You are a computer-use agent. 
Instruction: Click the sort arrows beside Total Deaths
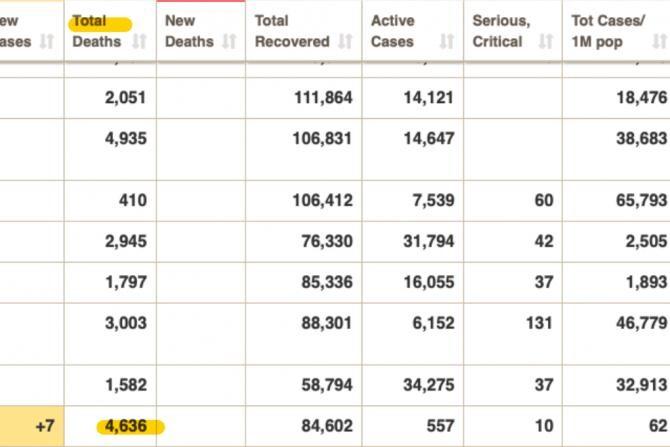140,41
